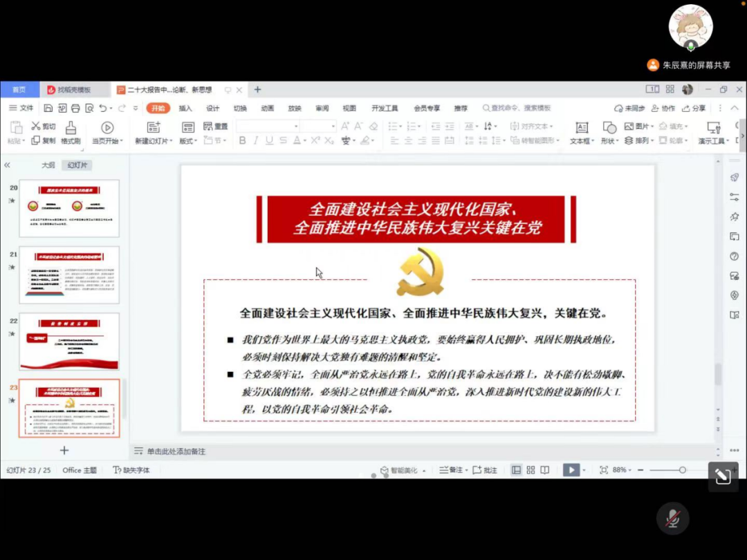Click Clear Formatting eraser icon

point(373,127)
